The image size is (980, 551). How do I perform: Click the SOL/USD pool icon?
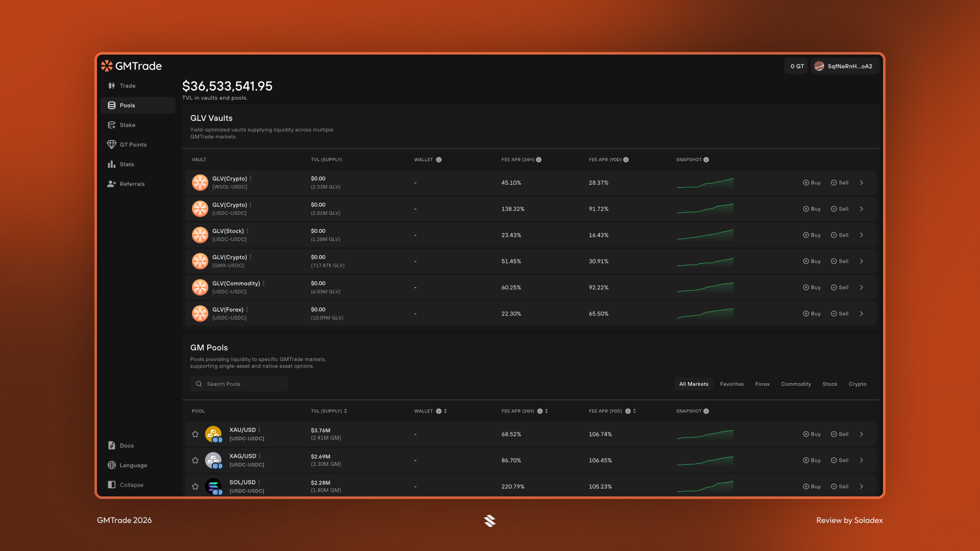pos(213,487)
